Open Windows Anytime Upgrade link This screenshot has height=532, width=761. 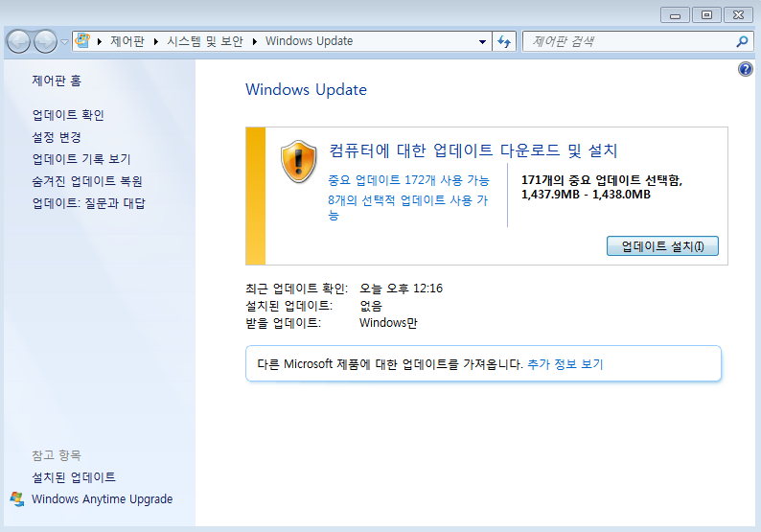click(102, 499)
